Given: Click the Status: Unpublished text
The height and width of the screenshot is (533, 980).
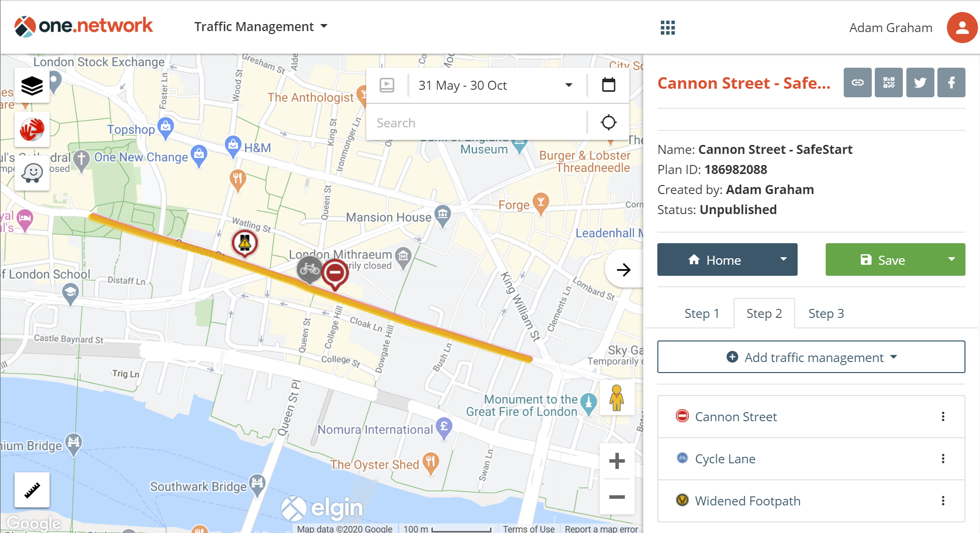Looking at the screenshot, I should [x=717, y=210].
